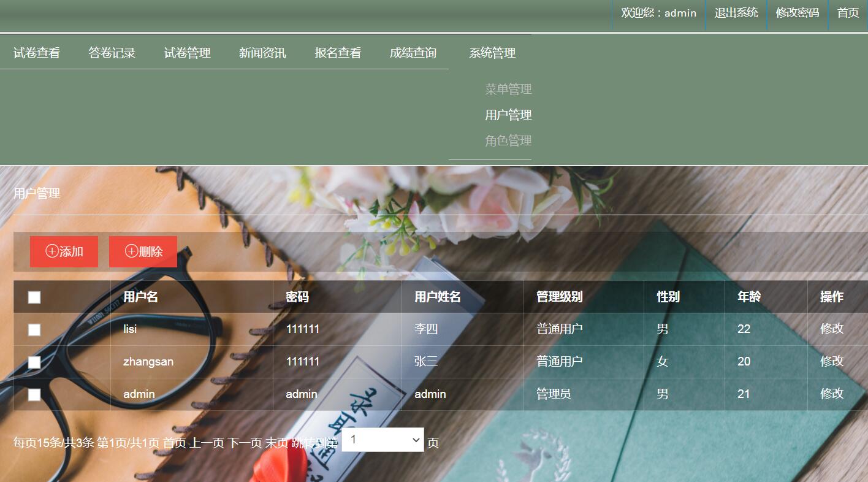868x482 pixels.
Task: Check the checkbox for the admin row
Action: coord(34,395)
